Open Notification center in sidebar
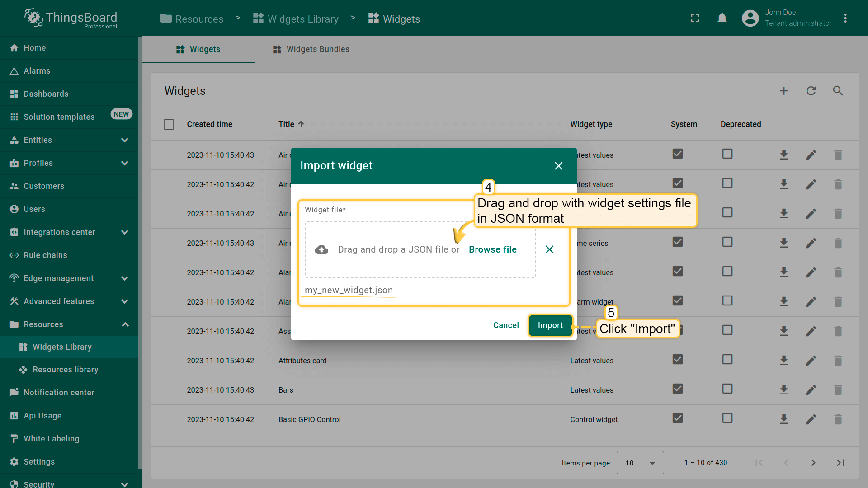Image resolution: width=868 pixels, height=488 pixels. [x=69, y=393]
